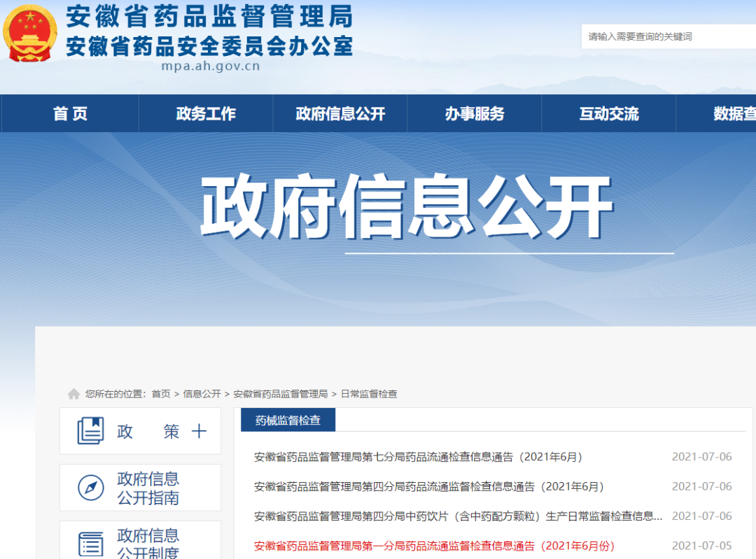Click the list icon for 政府信息公开制度
756x559 pixels.
click(90, 544)
